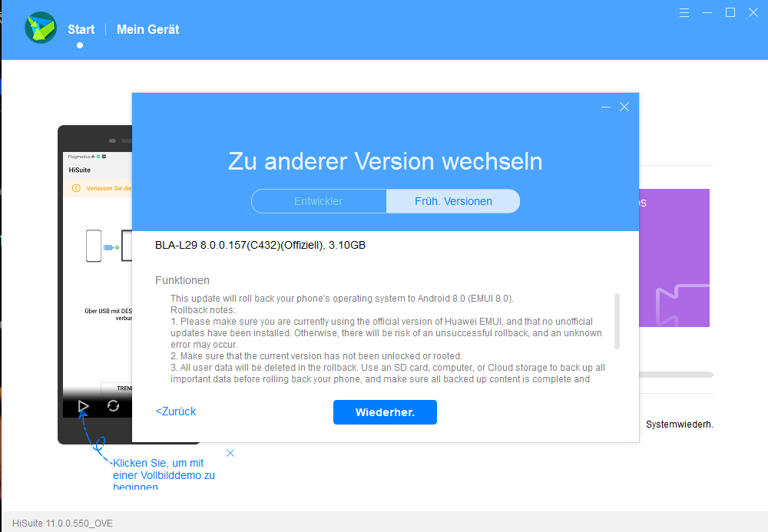Click the Verlassen Sie warning icon on phone
768x532 pixels.
click(x=76, y=188)
